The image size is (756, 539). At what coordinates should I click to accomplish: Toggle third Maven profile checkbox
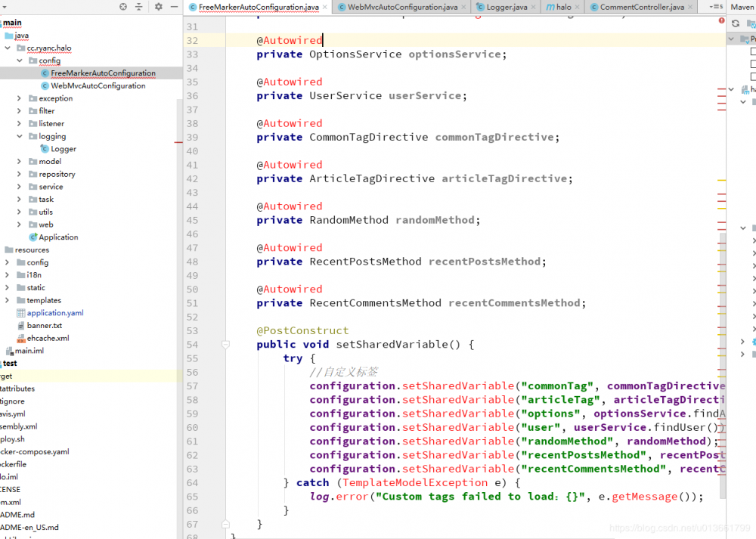point(753,76)
